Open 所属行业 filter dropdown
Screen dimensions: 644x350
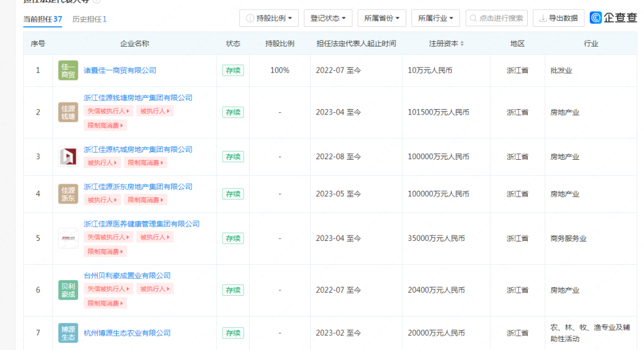[x=436, y=18]
